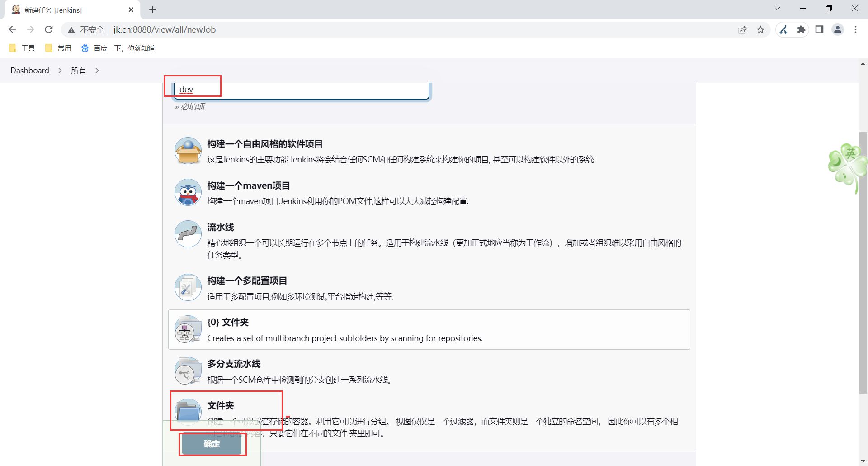
Task: Click the not-secure warning triangle icon
Action: [71, 30]
